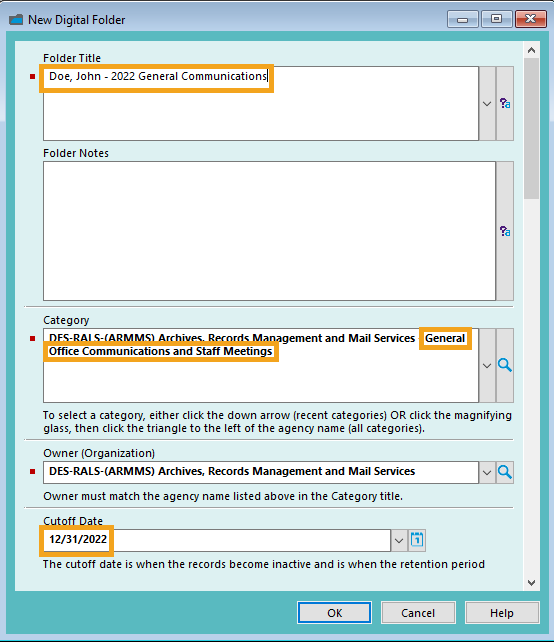Expand the Folder Title dropdown arrow
554x642 pixels.
[x=487, y=104]
